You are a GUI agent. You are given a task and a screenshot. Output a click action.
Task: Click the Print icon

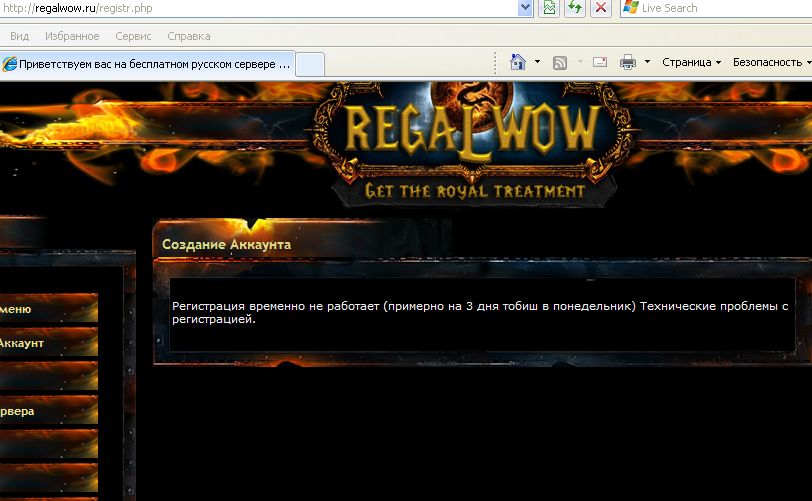pos(628,62)
